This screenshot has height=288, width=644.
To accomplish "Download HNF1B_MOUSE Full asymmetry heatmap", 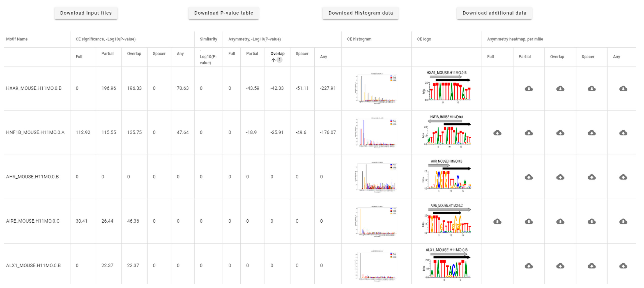I will tap(497, 133).
